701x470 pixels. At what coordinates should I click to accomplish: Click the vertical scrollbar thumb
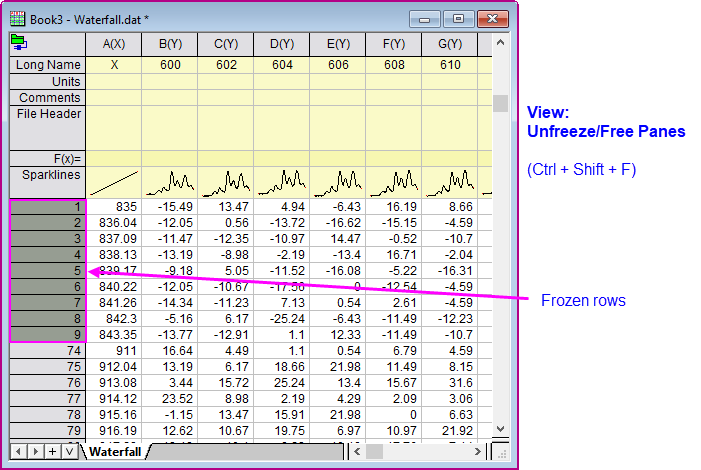pyautogui.click(x=500, y=103)
